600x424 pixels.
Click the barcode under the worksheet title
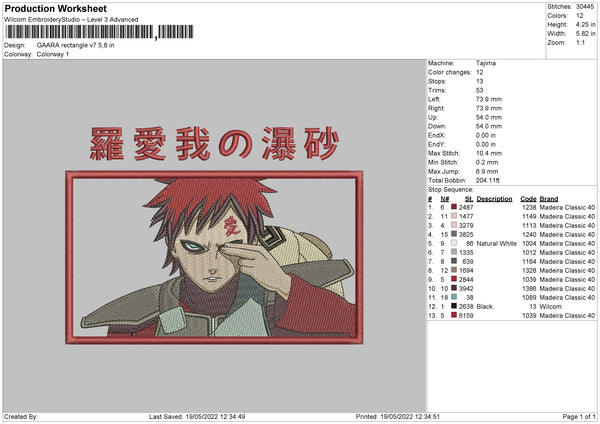coord(99,32)
